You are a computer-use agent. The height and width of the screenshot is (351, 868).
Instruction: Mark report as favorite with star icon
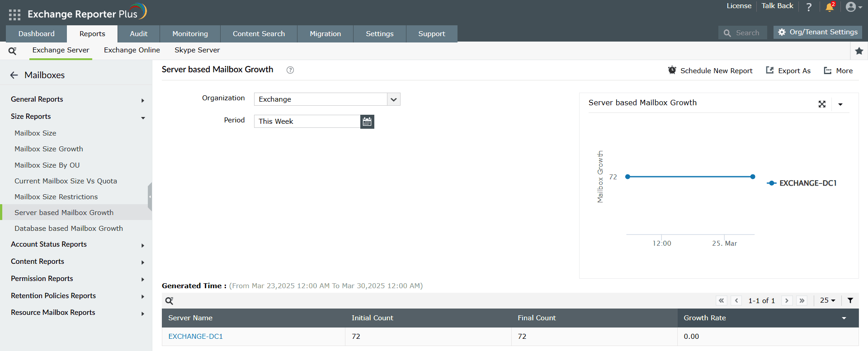click(x=859, y=51)
